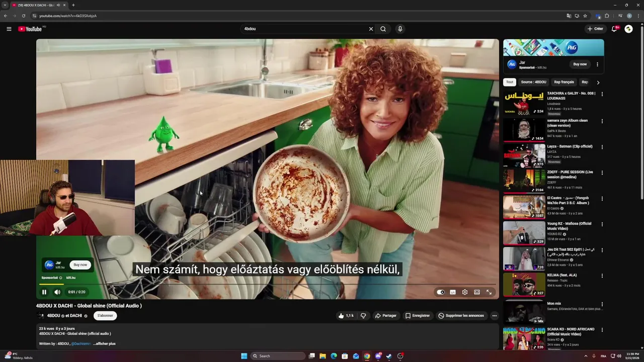Open options for ZDEFF - PURE SESSION
Image resolution: width=644 pixels, height=362 pixels.
tap(602, 173)
